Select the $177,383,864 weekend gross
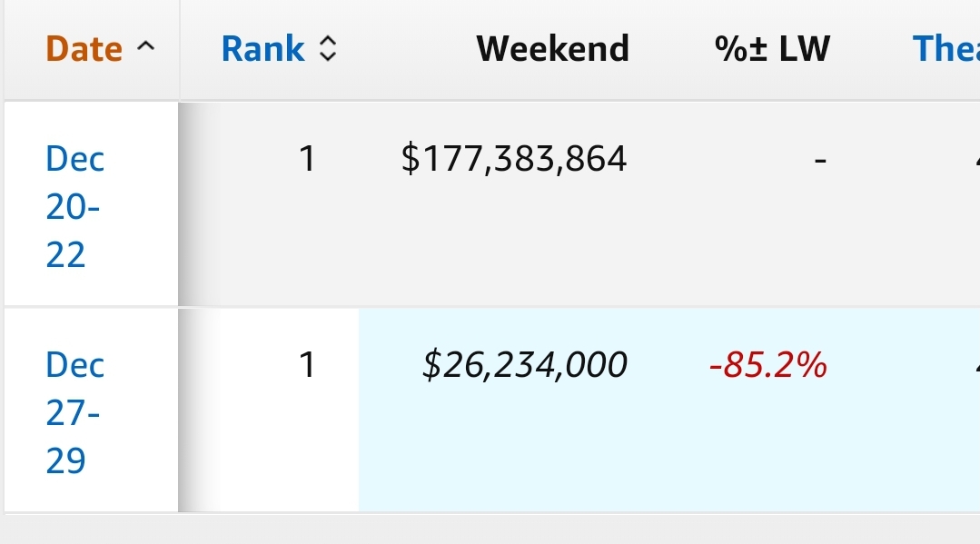This screenshot has height=544, width=980. [x=514, y=159]
